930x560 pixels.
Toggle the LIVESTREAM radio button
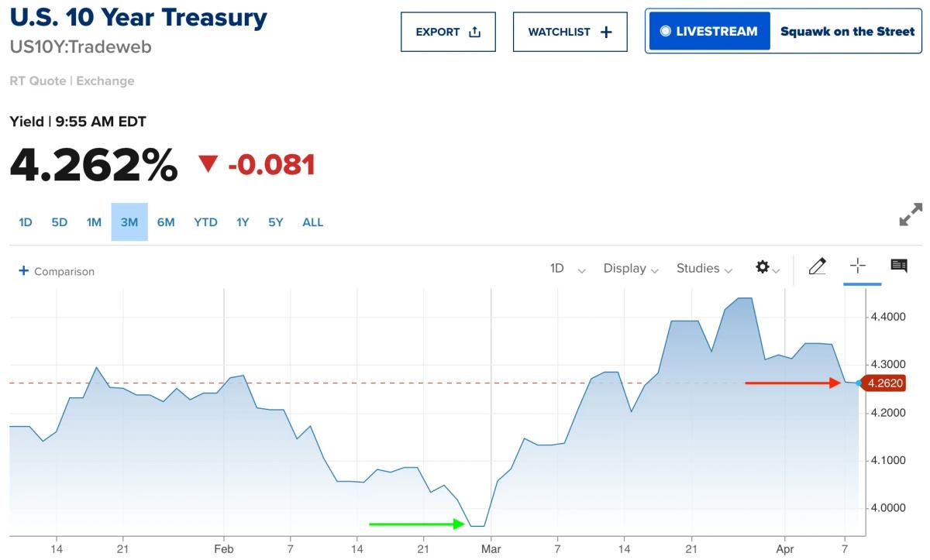[x=667, y=31]
